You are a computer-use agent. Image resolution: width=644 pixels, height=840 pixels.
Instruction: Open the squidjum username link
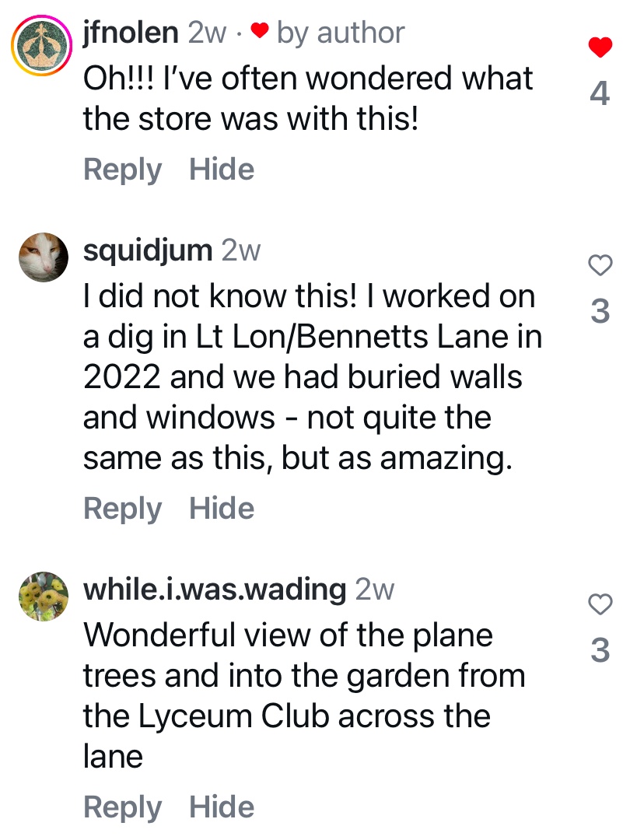tap(148, 250)
